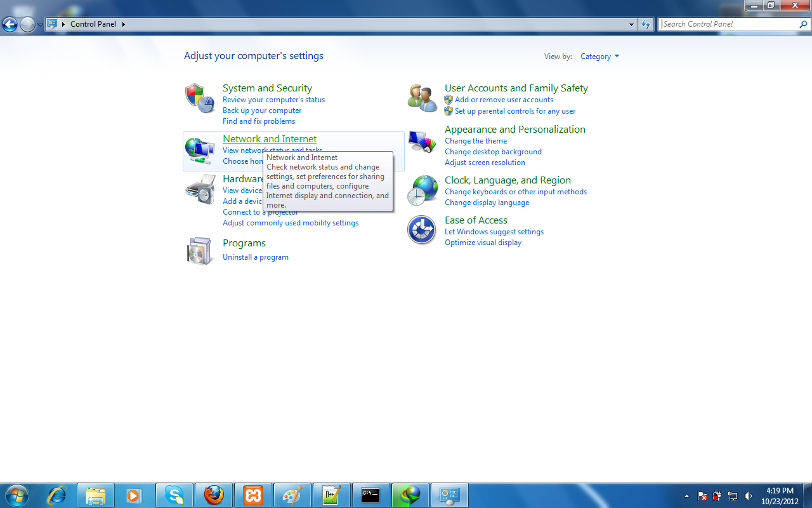Screen dimensions: 812x508
Task: Open the Hardware and Sound printer icon
Action: click(200, 190)
